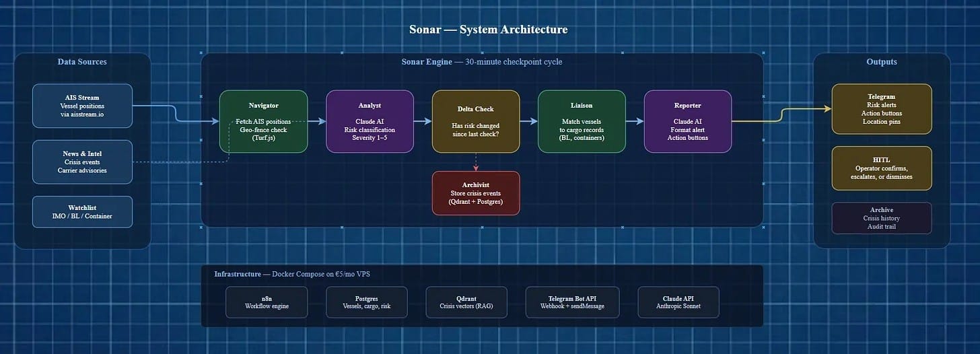The height and width of the screenshot is (354, 980).
Task: Click the green Liaison node
Action: [582, 121]
